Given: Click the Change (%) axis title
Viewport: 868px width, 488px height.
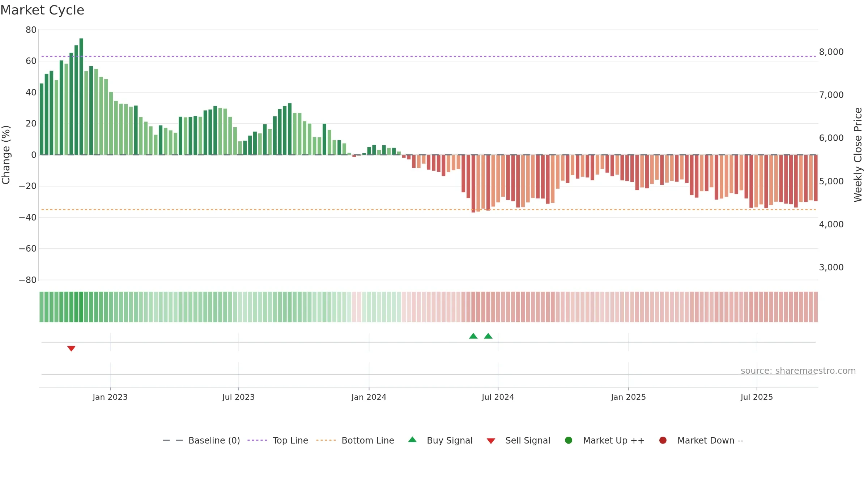Looking at the screenshot, I should pyautogui.click(x=6, y=155).
